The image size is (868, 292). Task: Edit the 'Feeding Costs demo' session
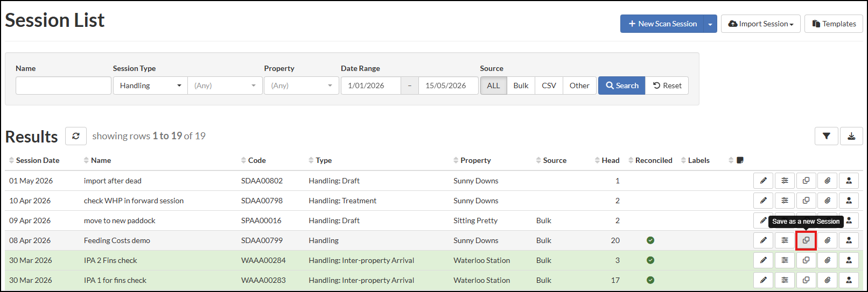[x=763, y=240]
